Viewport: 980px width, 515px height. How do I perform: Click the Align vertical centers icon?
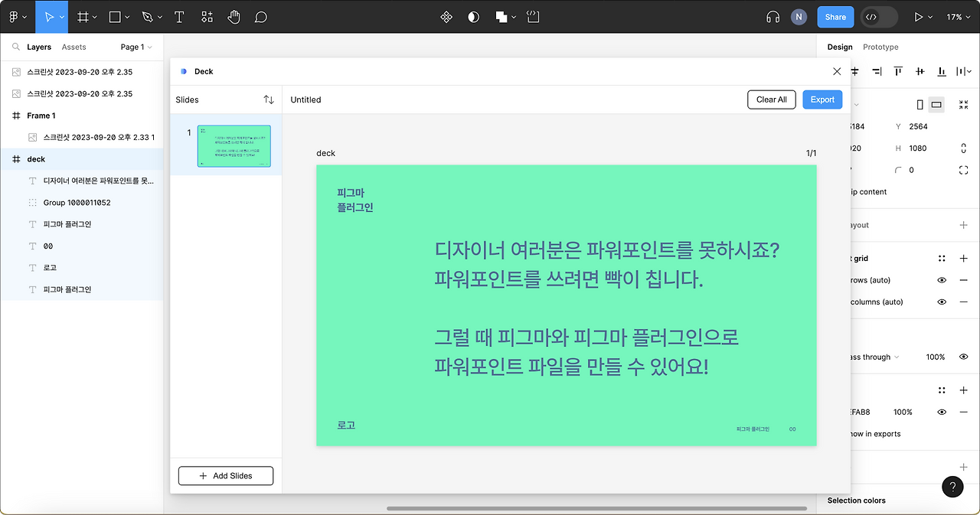point(920,71)
